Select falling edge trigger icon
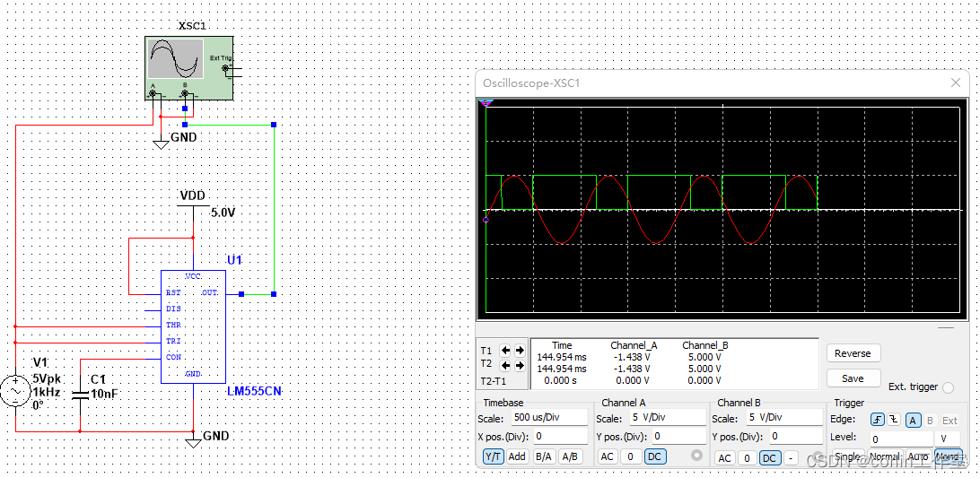This screenshot has height=478, width=980. 892,421
